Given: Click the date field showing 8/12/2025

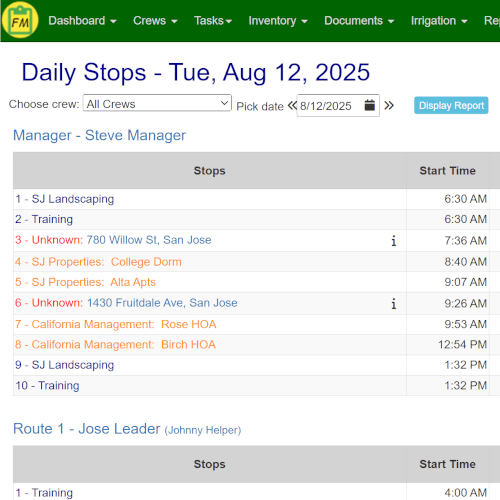Looking at the screenshot, I should coord(338,106).
